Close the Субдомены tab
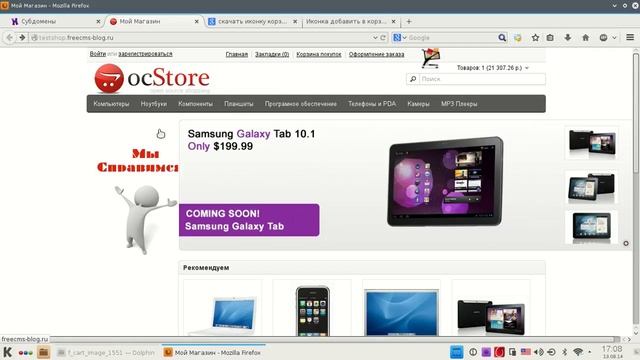The height and width of the screenshot is (360, 640). click(x=98, y=21)
